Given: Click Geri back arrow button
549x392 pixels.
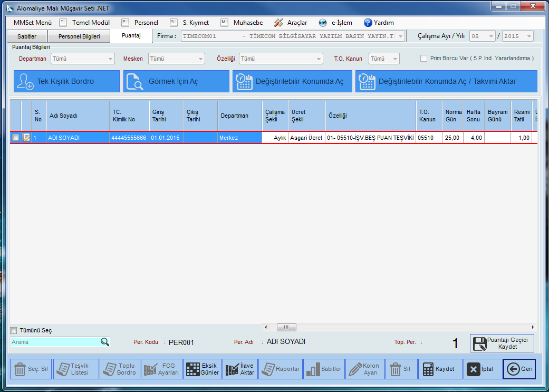Looking at the screenshot, I should [519, 369].
